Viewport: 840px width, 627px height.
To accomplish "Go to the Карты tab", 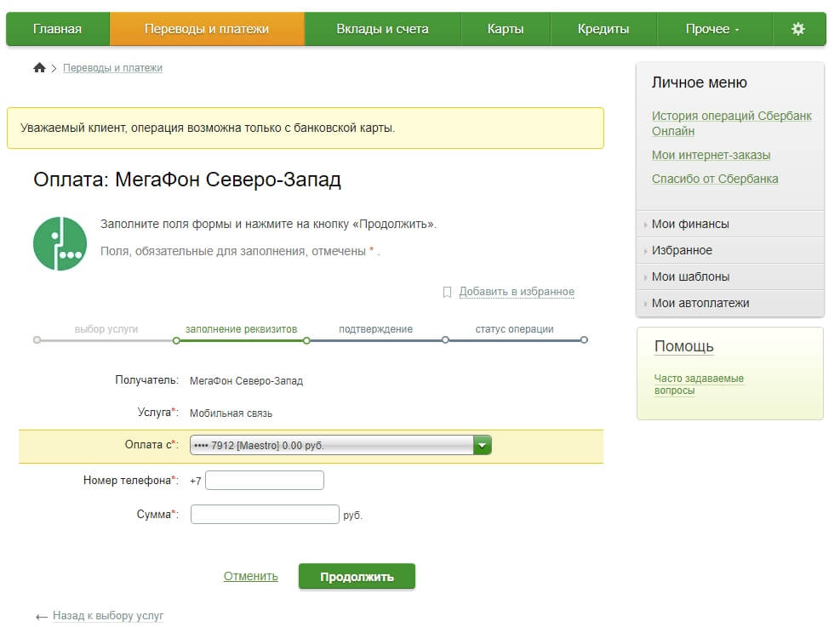I will point(506,29).
